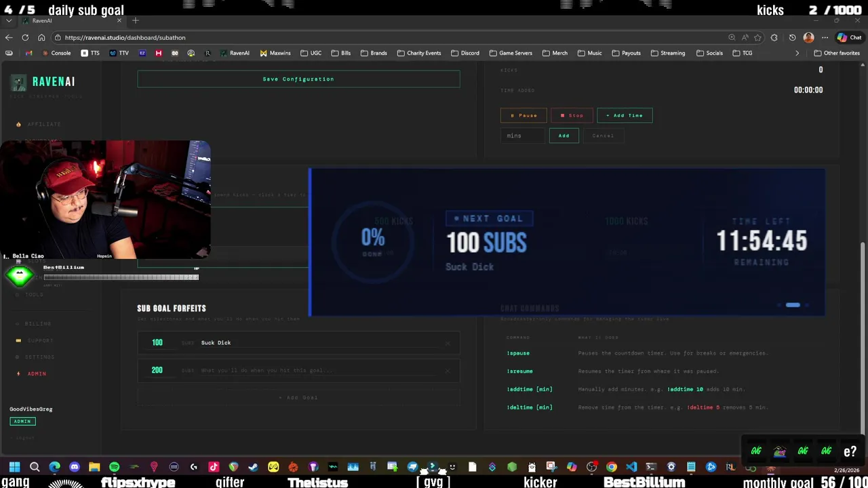Open the Other favorites folder
Screen dimensions: 868x488
click(837, 53)
